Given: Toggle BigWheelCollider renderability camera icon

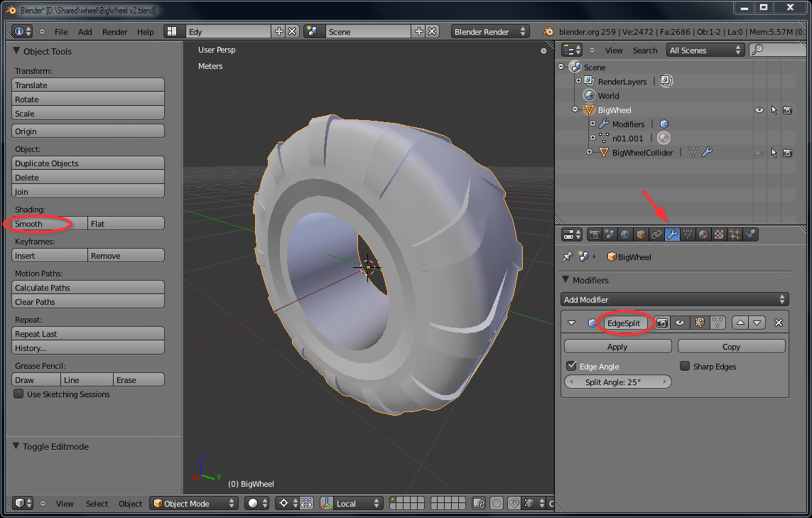Looking at the screenshot, I should tap(788, 153).
